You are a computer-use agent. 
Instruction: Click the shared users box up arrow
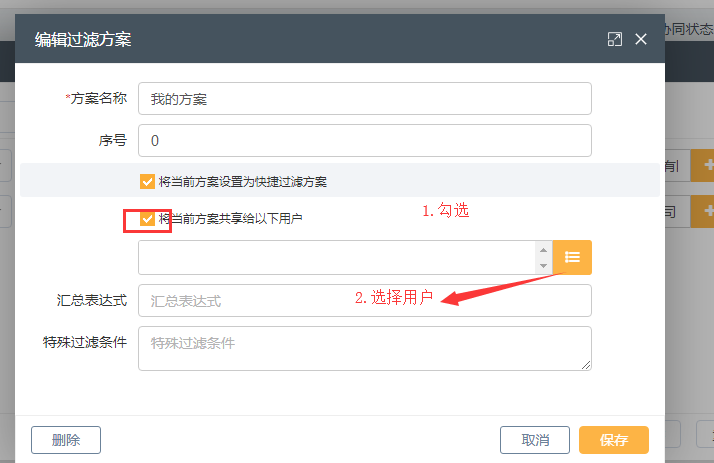pyautogui.click(x=543, y=250)
